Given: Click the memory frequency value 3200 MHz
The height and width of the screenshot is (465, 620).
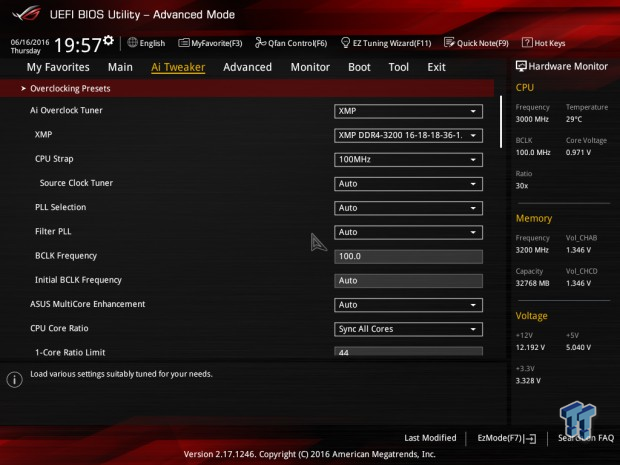Looking at the screenshot, I should tap(532, 250).
